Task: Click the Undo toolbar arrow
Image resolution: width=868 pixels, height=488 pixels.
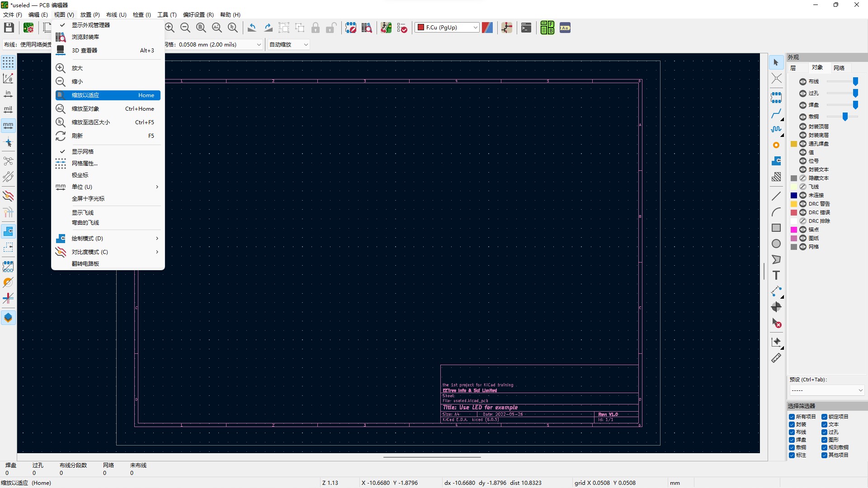Action: (x=252, y=28)
